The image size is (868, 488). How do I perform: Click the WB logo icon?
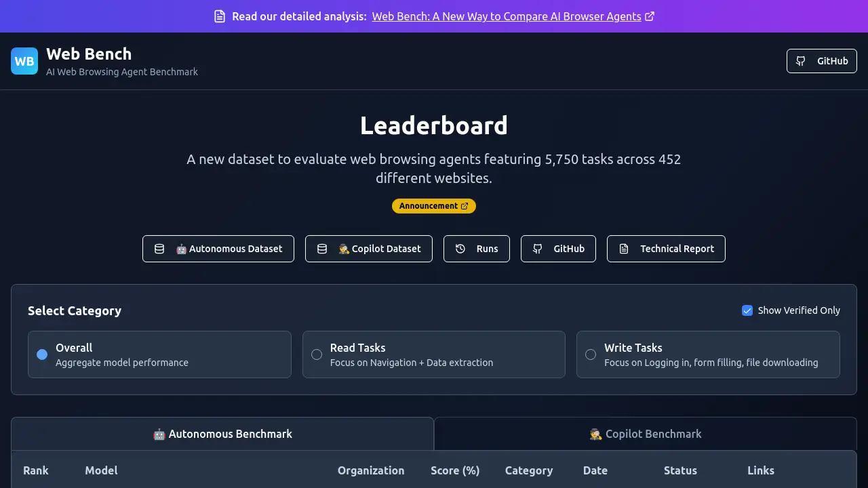tap(24, 61)
